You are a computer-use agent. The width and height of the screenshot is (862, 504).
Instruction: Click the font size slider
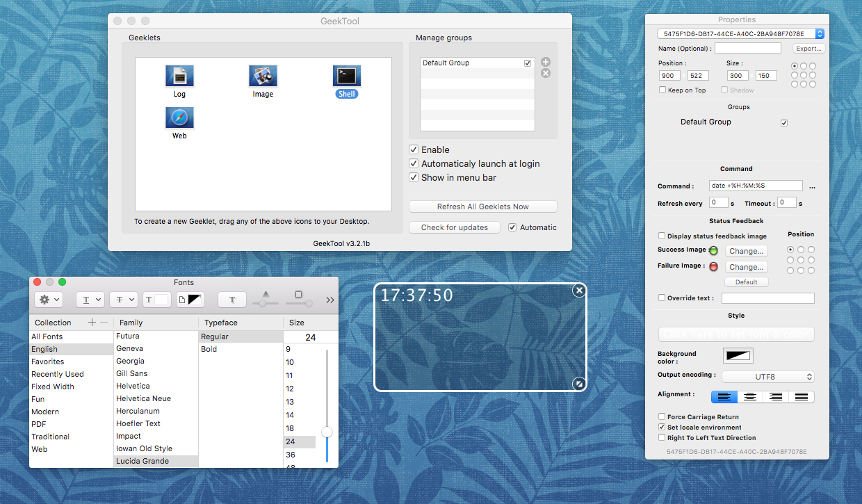(x=327, y=431)
